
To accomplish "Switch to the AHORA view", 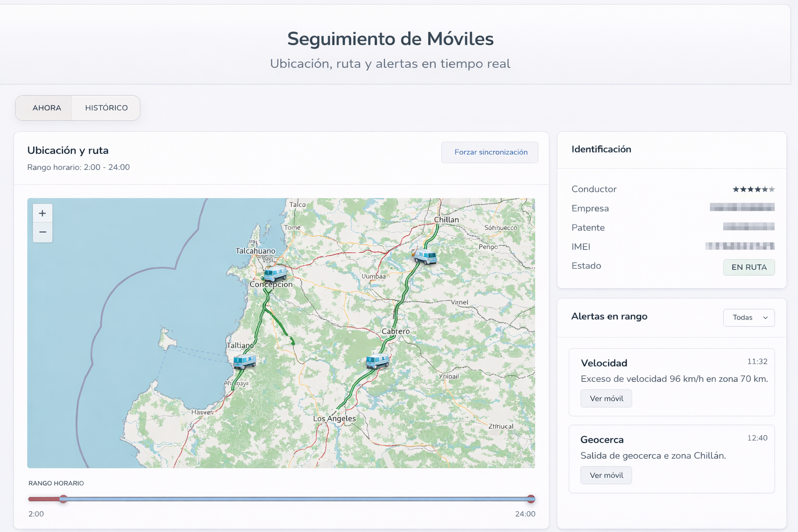I will (x=47, y=108).
